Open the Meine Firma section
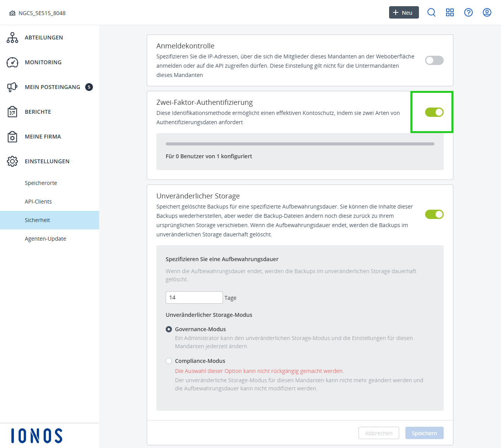 point(43,137)
